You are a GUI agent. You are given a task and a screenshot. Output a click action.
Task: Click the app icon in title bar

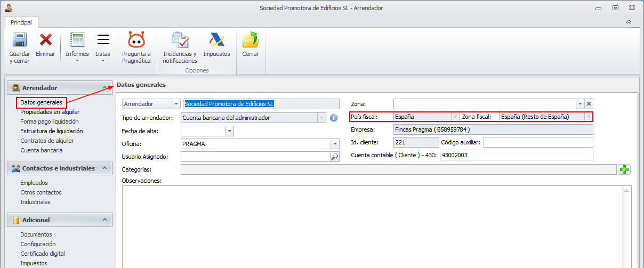pos(8,8)
